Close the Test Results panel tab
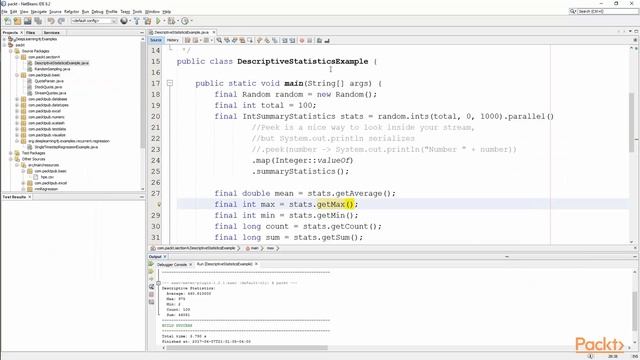 29,197
